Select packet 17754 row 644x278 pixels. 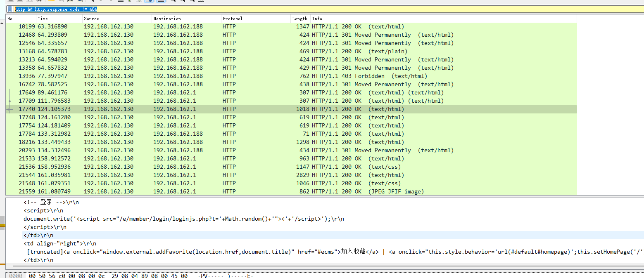(x=291, y=125)
